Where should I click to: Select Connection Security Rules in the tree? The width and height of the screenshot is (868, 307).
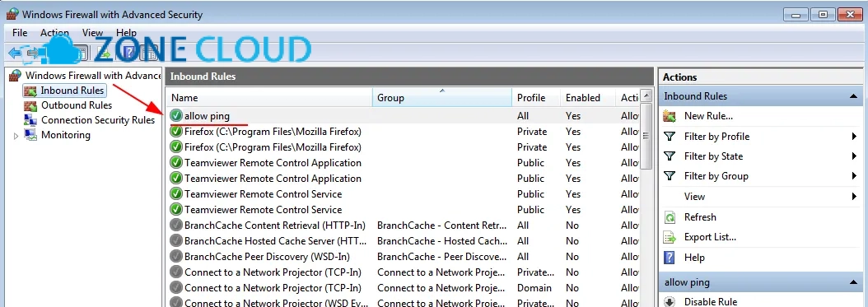[98, 120]
